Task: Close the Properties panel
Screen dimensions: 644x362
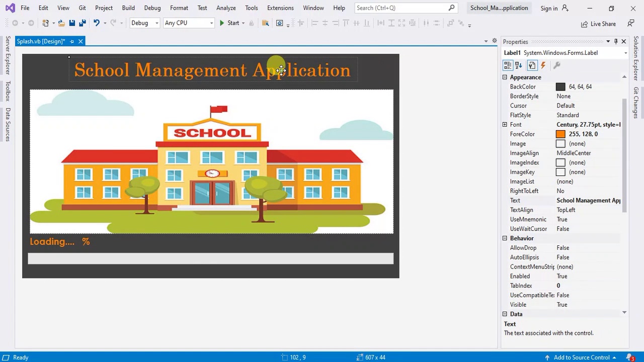Action: coord(624,42)
